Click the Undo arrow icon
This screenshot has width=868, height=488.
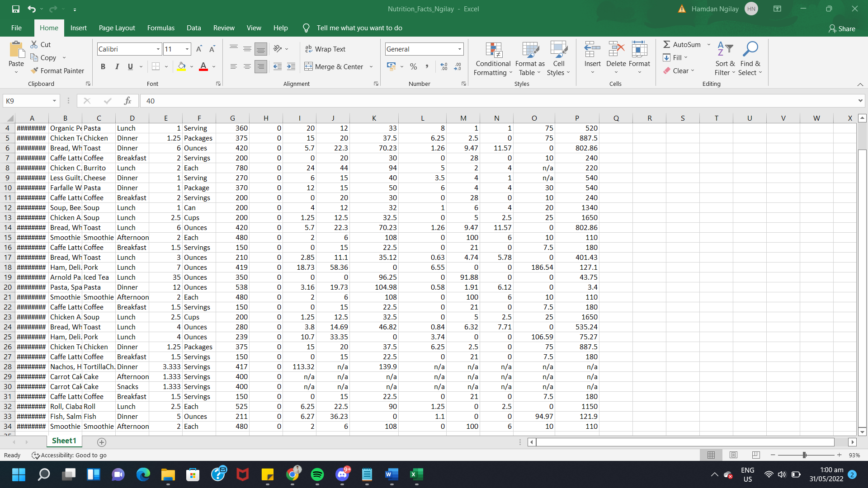pyautogui.click(x=31, y=9)
